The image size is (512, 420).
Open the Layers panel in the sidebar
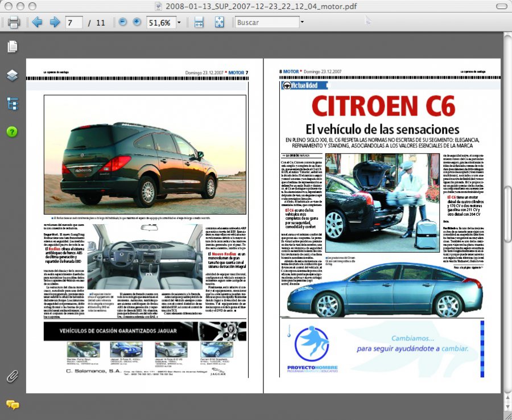pyautogui.click(x=13, y=76)
